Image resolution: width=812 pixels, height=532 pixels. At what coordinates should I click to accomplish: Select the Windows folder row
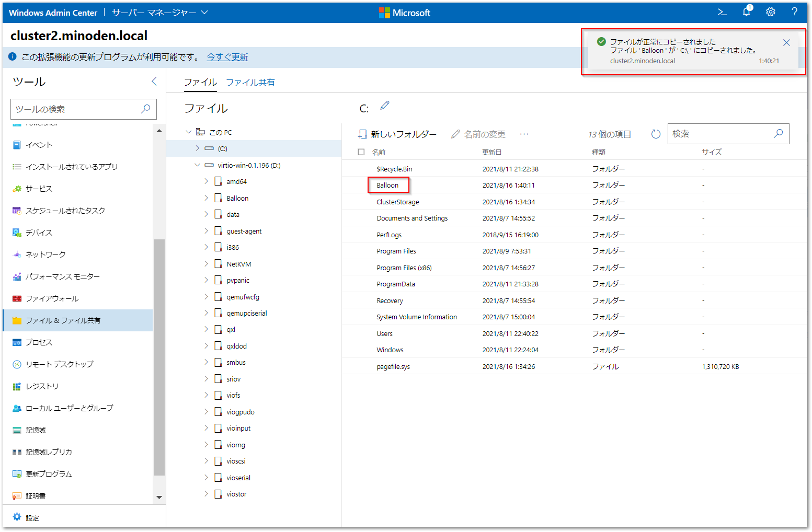click(574, 350)
